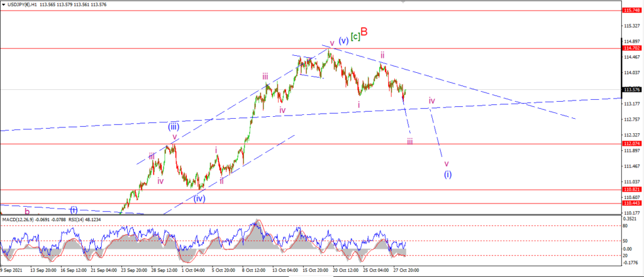Click the 27 Oct 20:00 time axis label
The width and height of the screenshot is (644, 277).
click(x=406, y=271)
